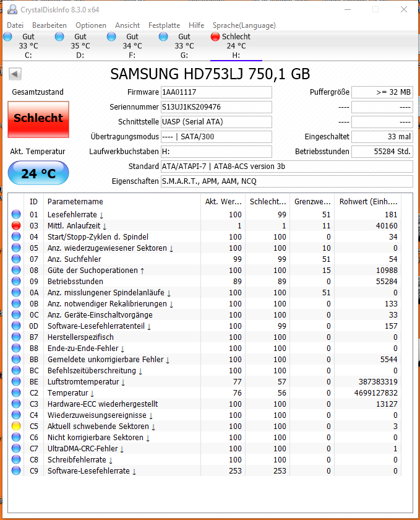Click status icon for Luftstromtemperatur
The width and height of the screenshot is (420, 520).
[16, 382]
